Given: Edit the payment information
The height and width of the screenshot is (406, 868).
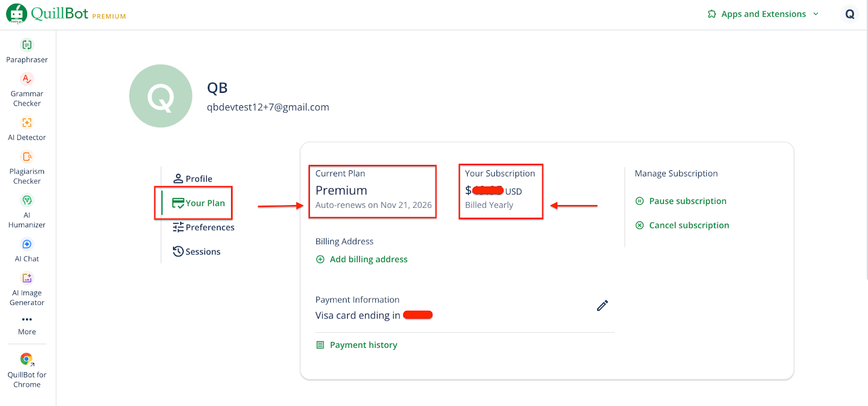Looking at the screenshot, I should 602,305.
